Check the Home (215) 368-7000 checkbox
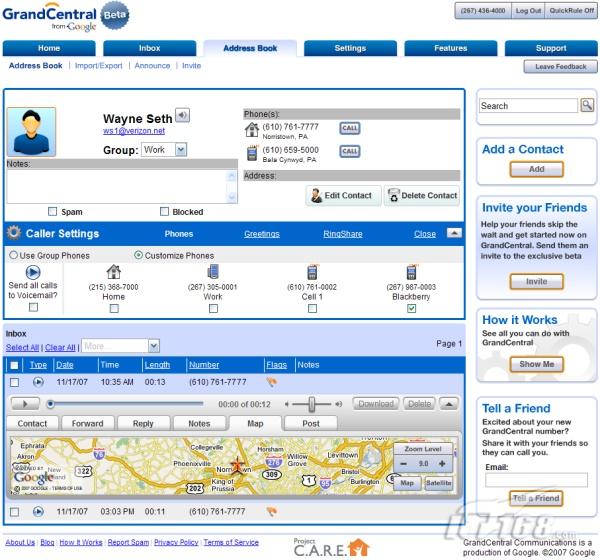 click(x=114, y=308)
